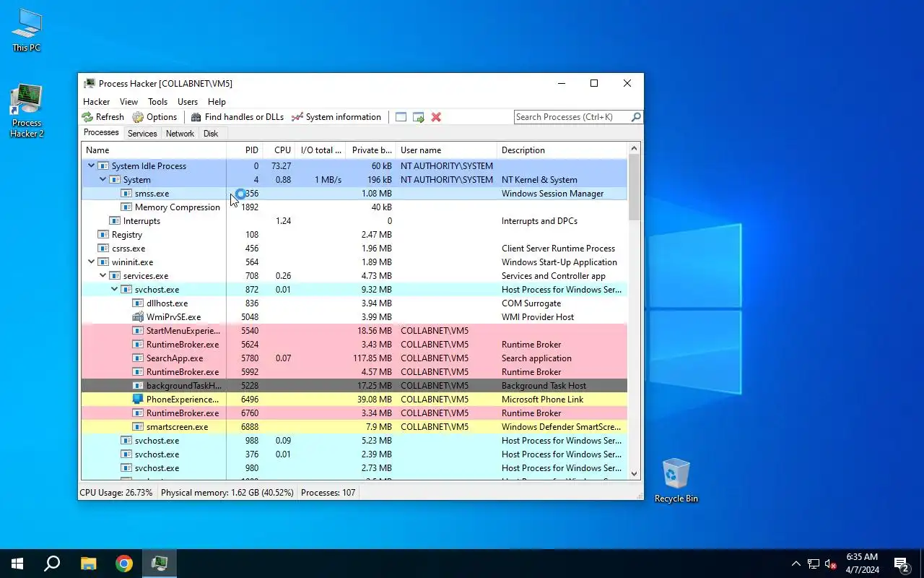Click the Process Hacker title bar icon
Screen dimensions: 924x578
(x=90, y=83)
